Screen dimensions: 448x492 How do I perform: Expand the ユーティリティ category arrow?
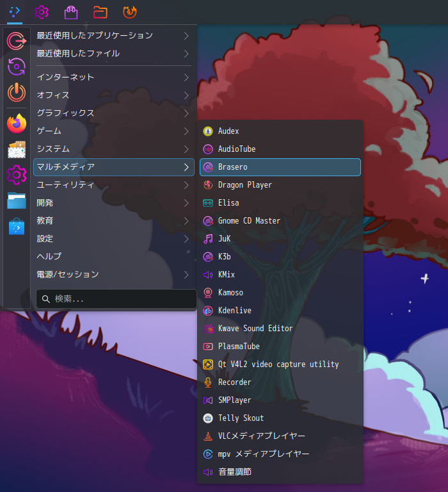point(186,185)
